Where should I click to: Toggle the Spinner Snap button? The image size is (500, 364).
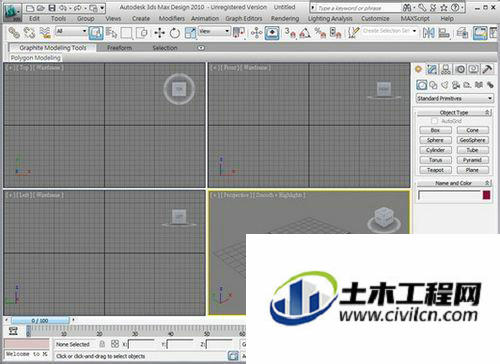pos(335,33)
